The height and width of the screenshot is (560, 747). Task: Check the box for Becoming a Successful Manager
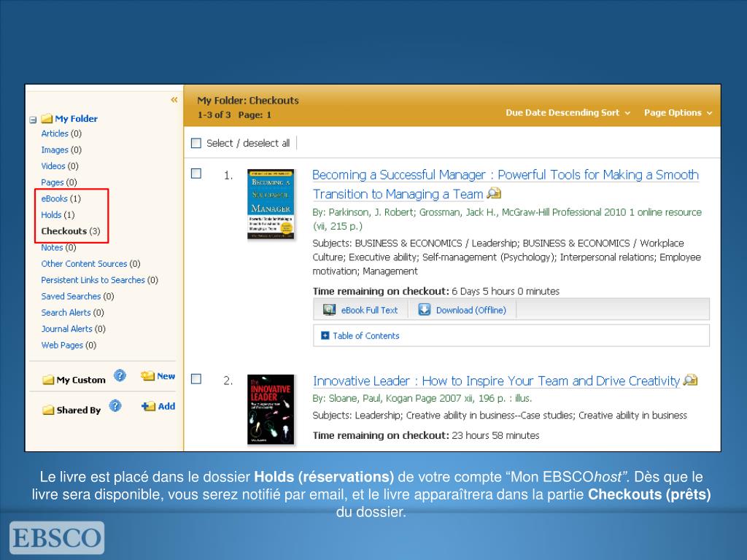(196, 174)
